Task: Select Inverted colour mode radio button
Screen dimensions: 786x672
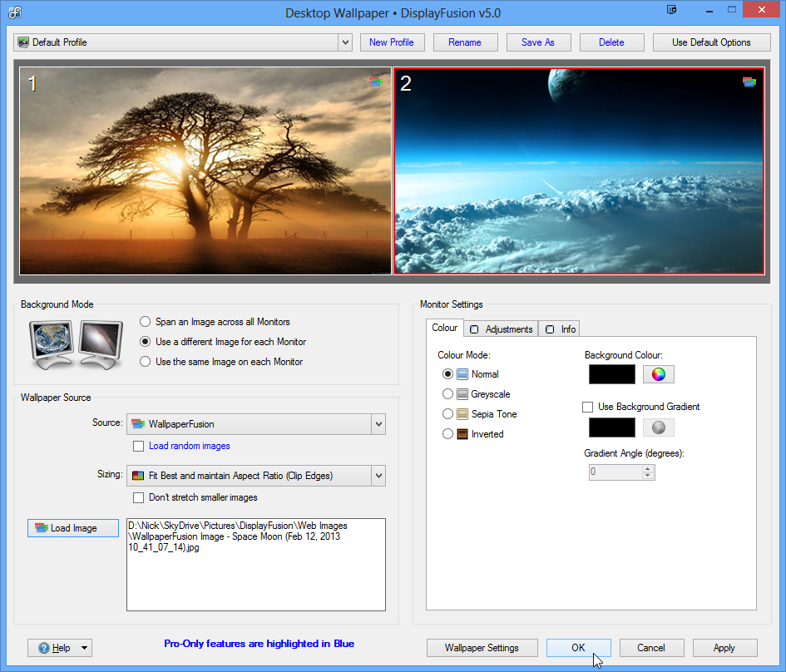Action: pyautogui.click(x=447, y=434)
